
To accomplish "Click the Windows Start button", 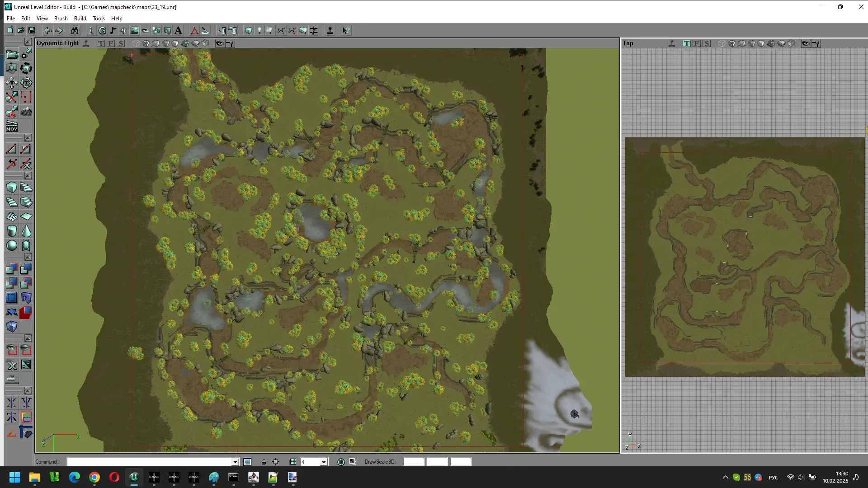I will 14,477.
